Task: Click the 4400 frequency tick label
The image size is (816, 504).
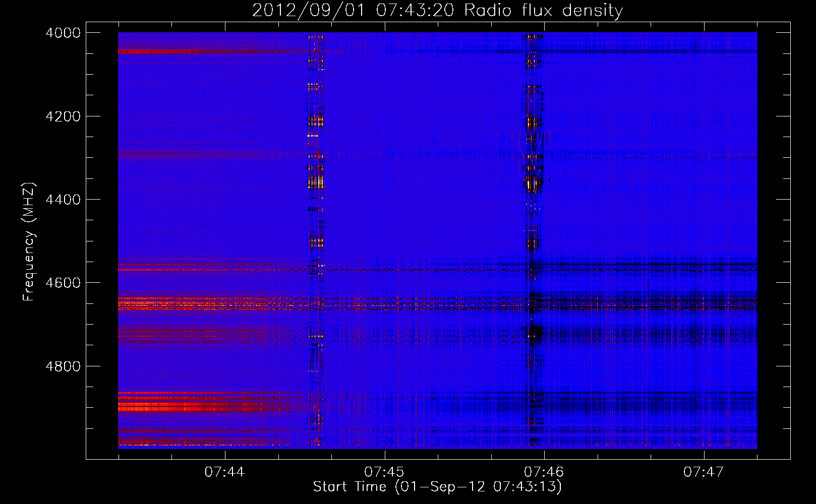Action: tap(63, 200)
